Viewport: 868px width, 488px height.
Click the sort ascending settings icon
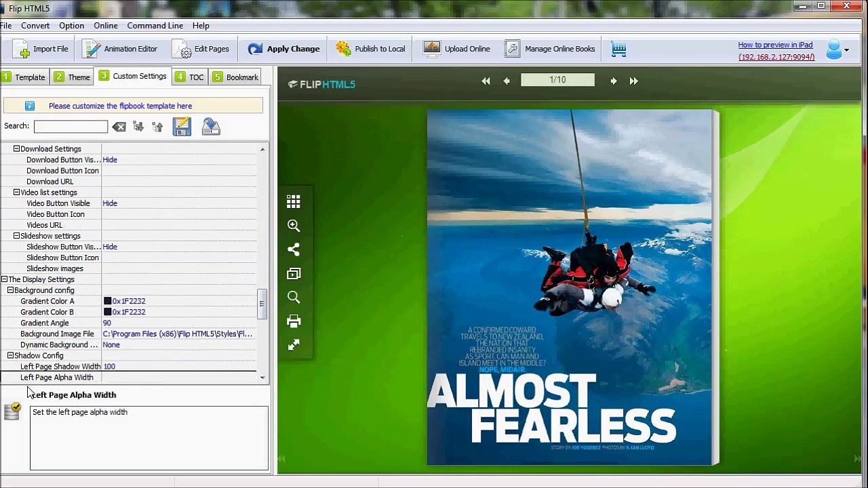157,127
